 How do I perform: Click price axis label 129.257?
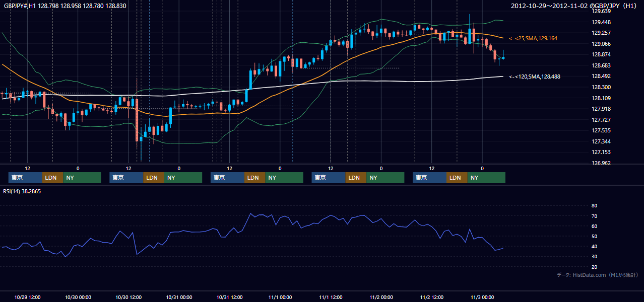pos(601,33)
